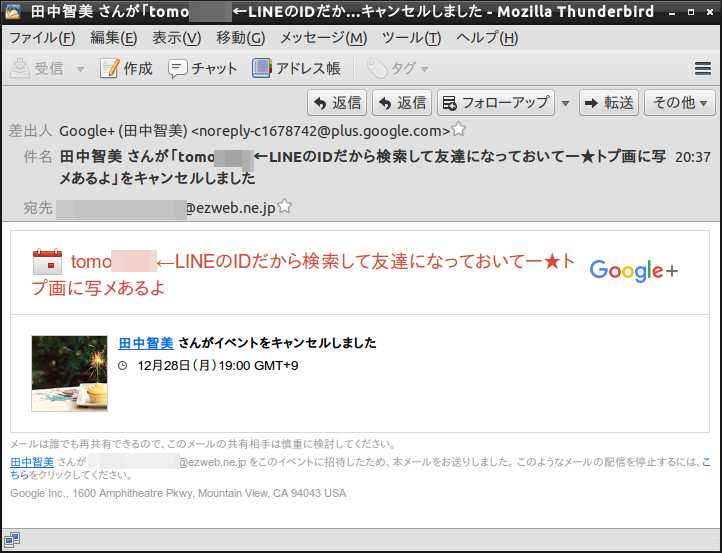
Task: Open the ヘルプ(H) menu
Action: tap(487, 38)
